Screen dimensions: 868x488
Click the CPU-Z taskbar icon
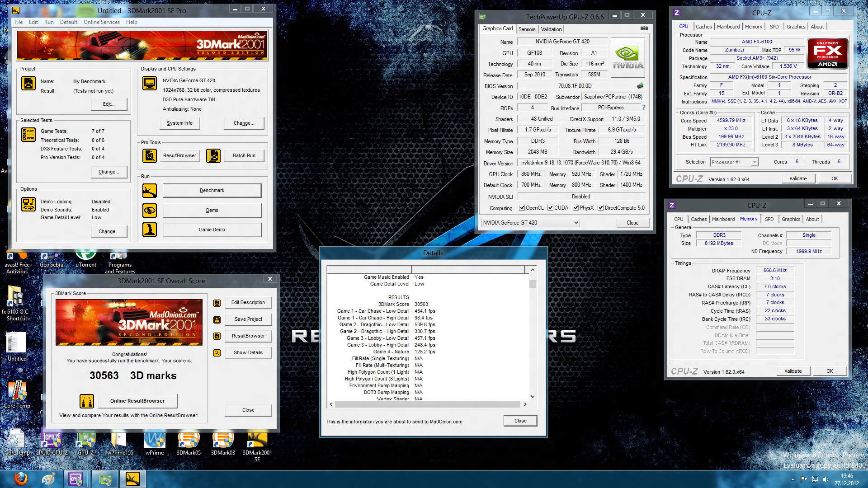[76, 479]
